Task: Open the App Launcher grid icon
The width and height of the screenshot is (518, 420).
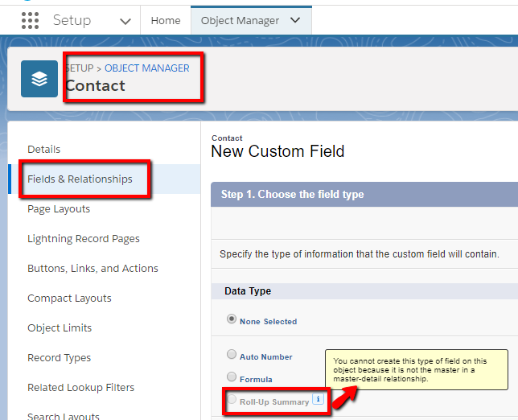Action: click(30, 20)
